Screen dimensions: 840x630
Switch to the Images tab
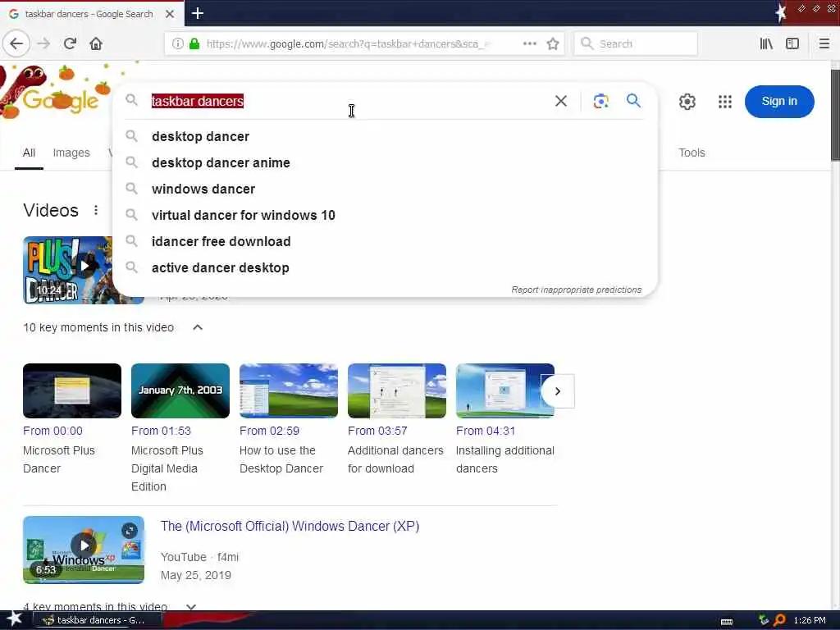[71, 153]
